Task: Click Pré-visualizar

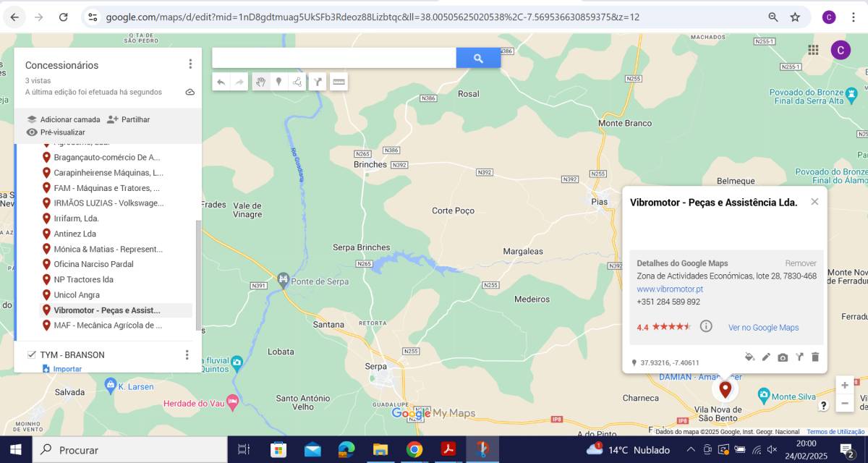Action: point(56,132)
